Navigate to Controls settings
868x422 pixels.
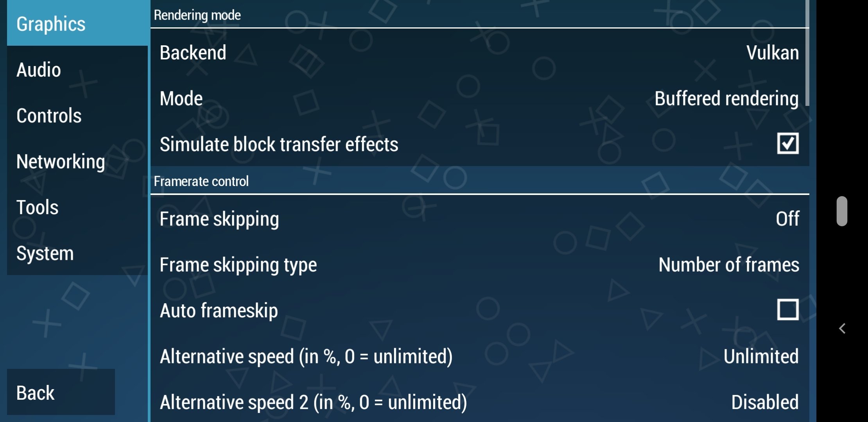pos(49,114)
